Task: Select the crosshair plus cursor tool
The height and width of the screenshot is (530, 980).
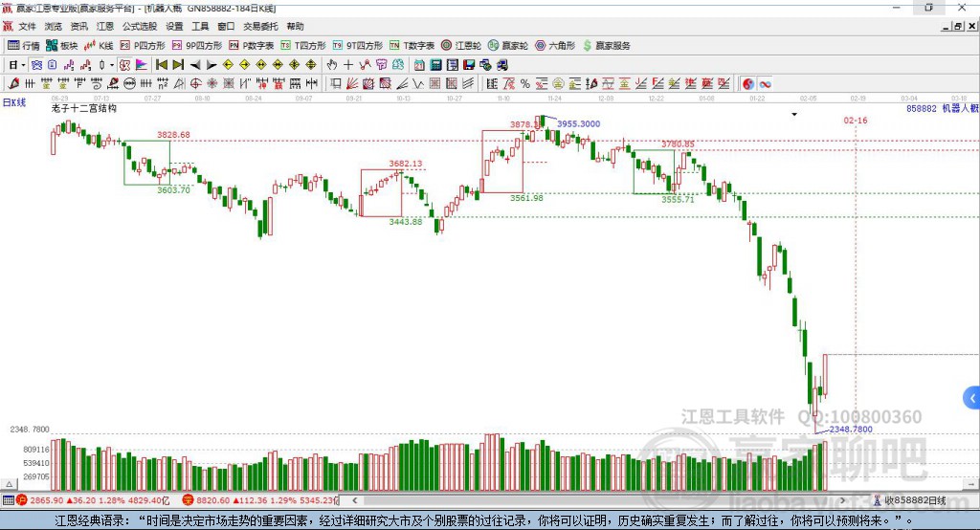Action: (348, 65)
